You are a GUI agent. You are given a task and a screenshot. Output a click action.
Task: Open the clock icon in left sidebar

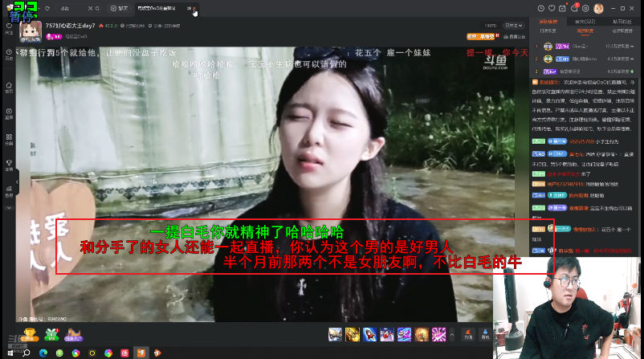point(9,55)
